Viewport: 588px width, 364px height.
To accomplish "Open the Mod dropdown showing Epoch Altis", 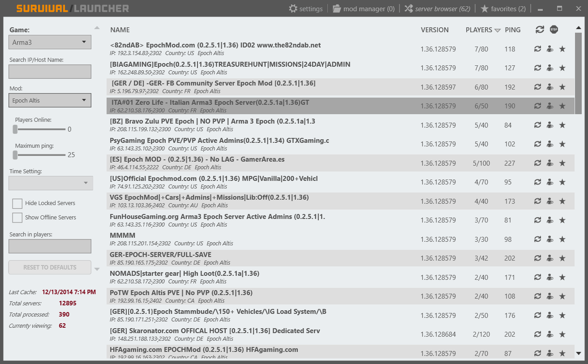I will (x=50, y=100).
